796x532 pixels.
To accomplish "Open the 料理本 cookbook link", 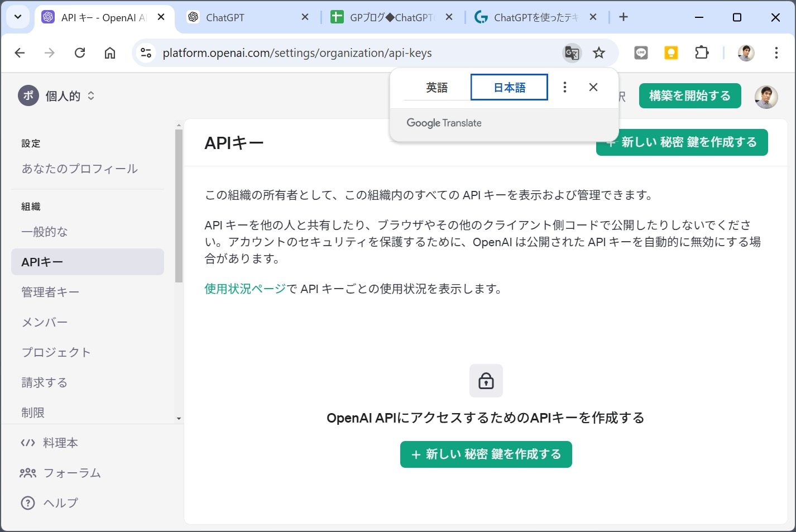I will tap(49, 443).
